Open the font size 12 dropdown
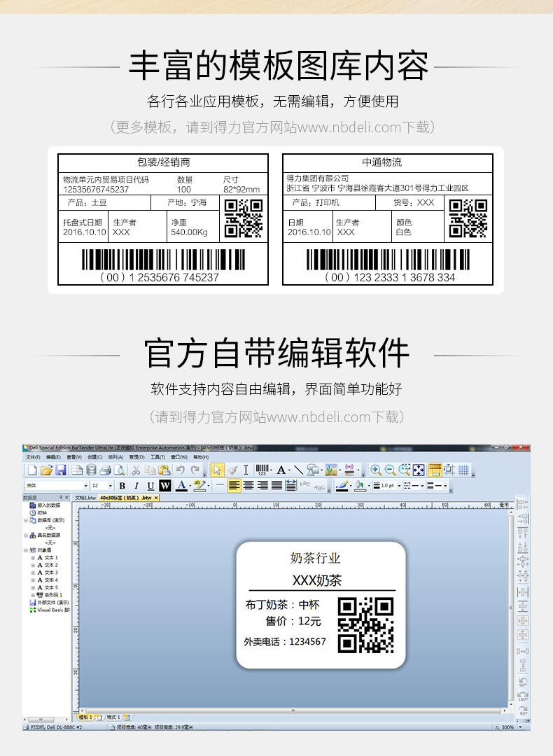553x756 pixels. click(111, 486)
